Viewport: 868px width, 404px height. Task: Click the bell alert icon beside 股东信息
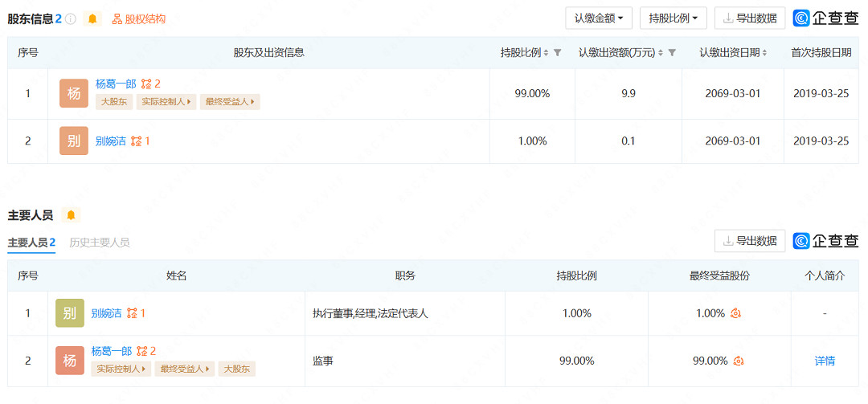pos(92,18)
